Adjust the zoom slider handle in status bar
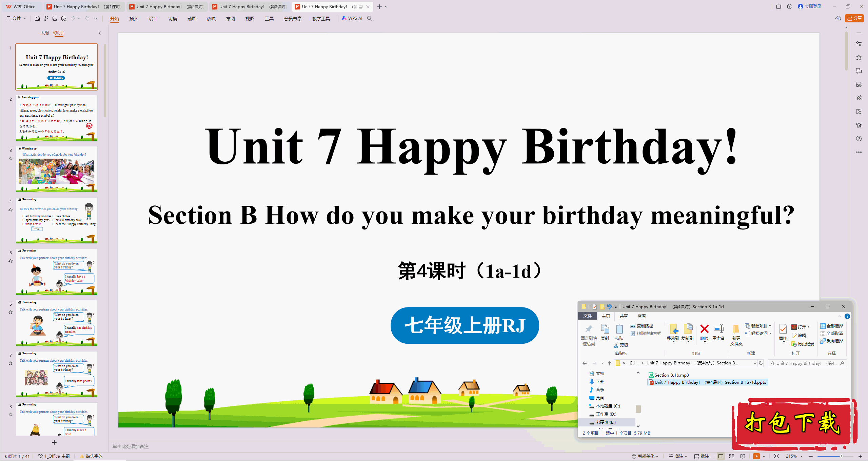The image size is (868, 461). [x=842, y=456]
